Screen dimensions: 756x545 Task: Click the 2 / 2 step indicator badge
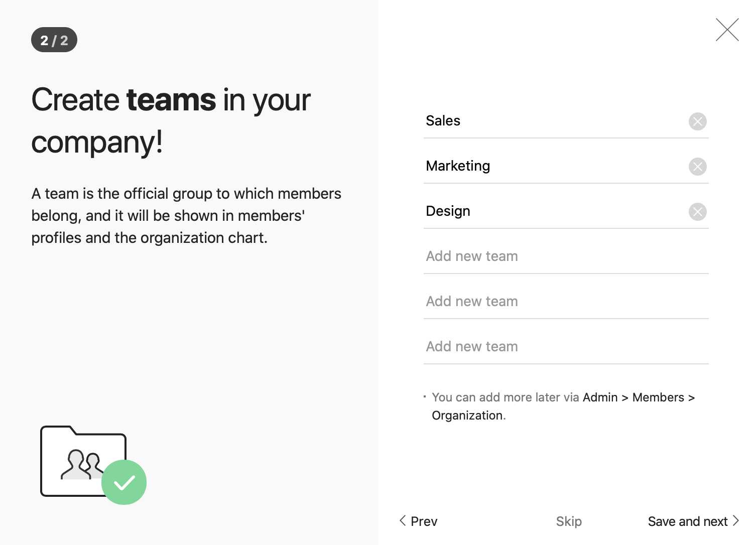pos(54,40)
